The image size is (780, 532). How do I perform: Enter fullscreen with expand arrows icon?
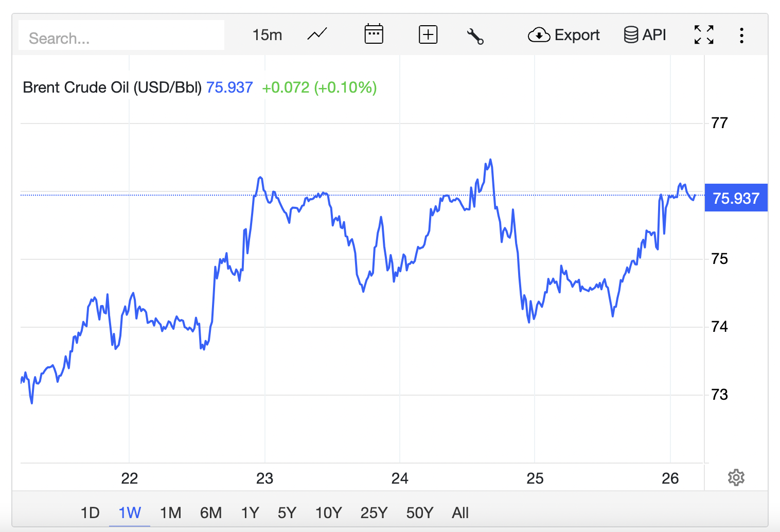(704, 35)
